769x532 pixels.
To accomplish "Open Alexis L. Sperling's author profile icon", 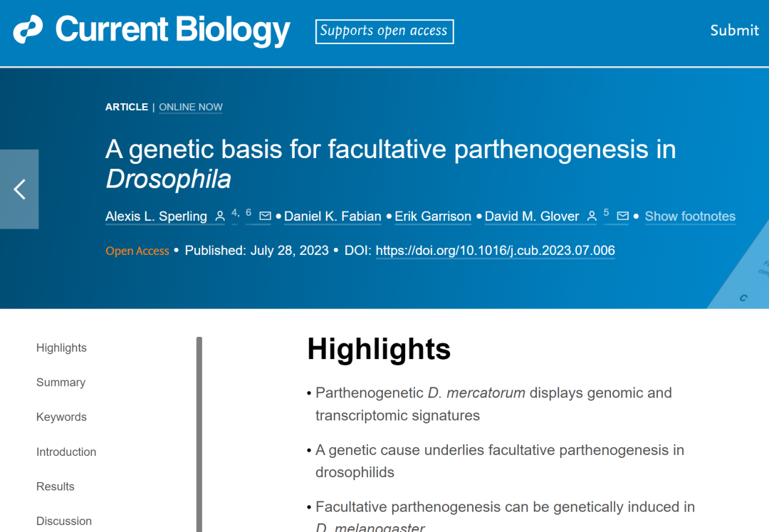I will (x=220, y=217).
